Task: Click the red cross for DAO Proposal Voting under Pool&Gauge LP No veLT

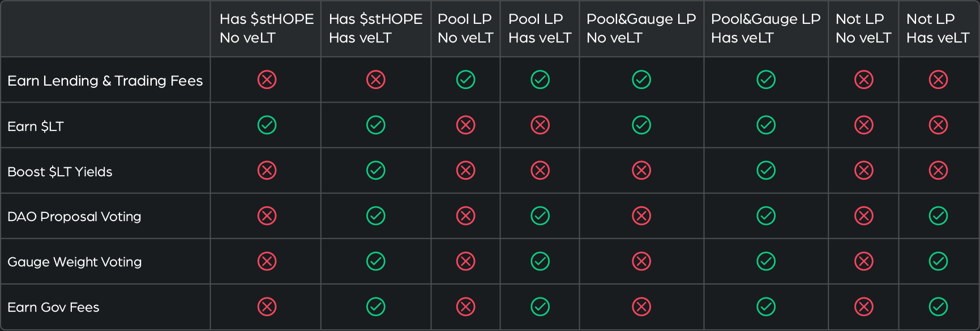Action: [x=641, y=216]
